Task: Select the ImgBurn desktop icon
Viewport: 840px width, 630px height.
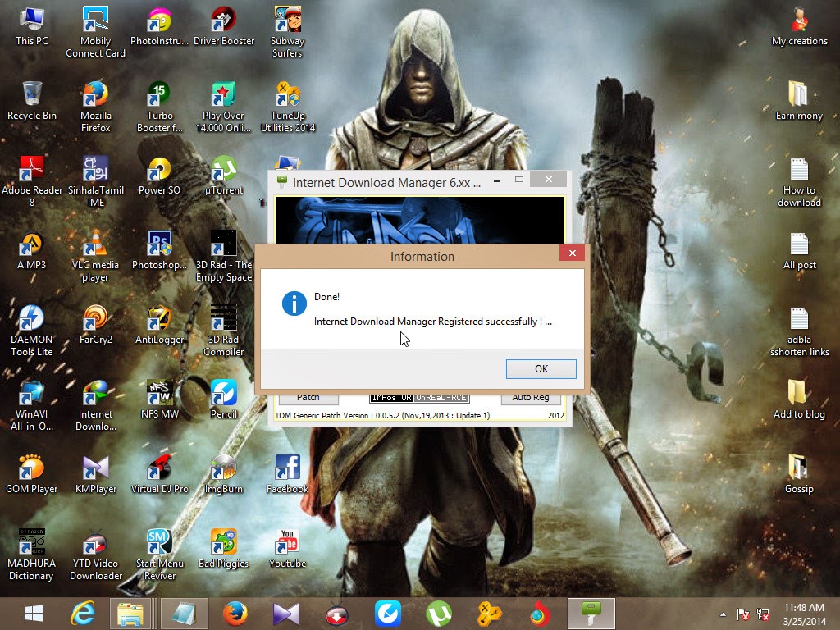Action: tap(223, 473)
